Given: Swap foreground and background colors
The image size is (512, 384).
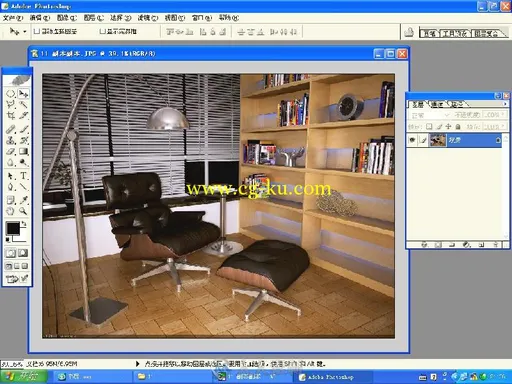Looking at the screenshot, I should click(24, 223).
